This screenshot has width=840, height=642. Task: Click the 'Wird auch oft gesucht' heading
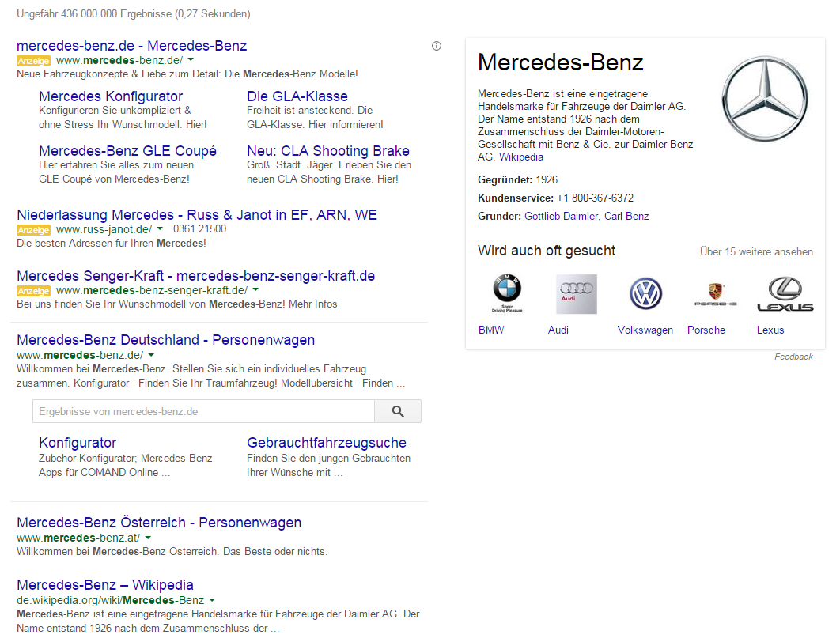547,251
